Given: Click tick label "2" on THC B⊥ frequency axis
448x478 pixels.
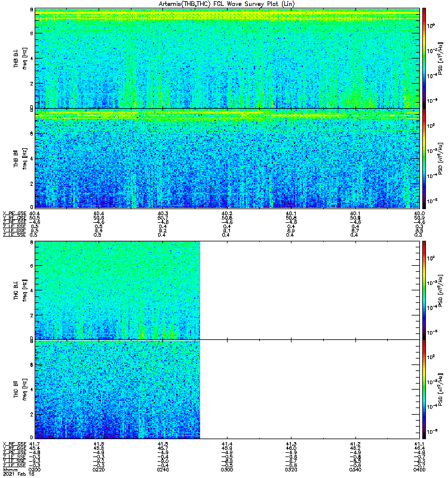Looking at the screenshot, I should [32, 315].
